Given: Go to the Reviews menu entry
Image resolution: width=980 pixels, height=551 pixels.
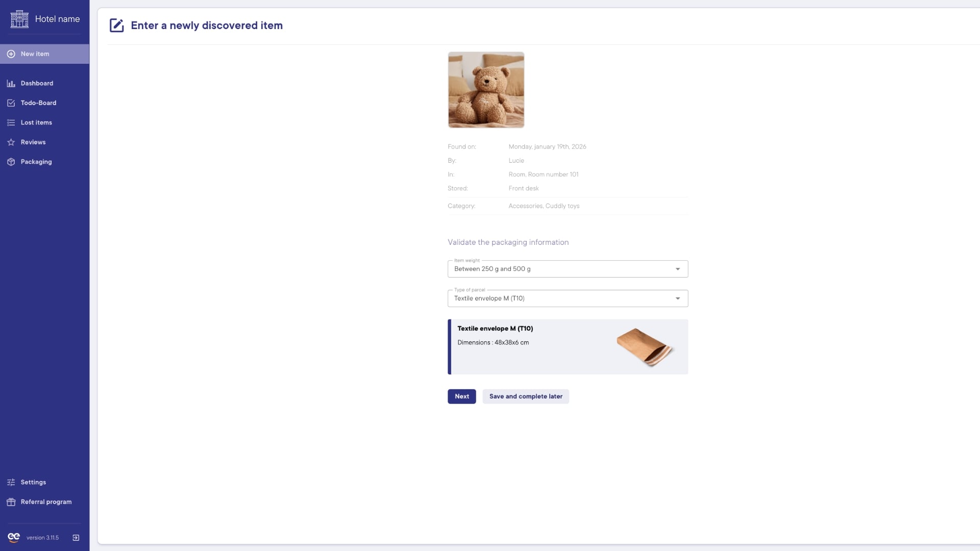Looking at the screenshot, I should pos(33,142).
